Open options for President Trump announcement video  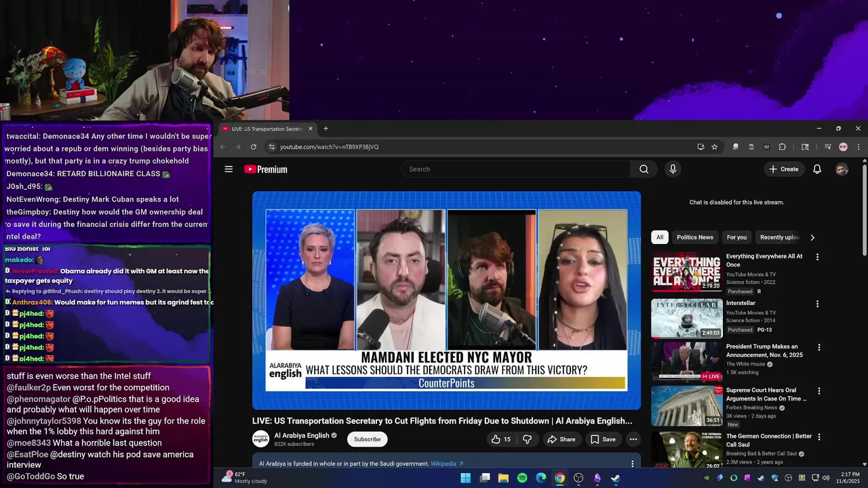(x=818, y=347)
